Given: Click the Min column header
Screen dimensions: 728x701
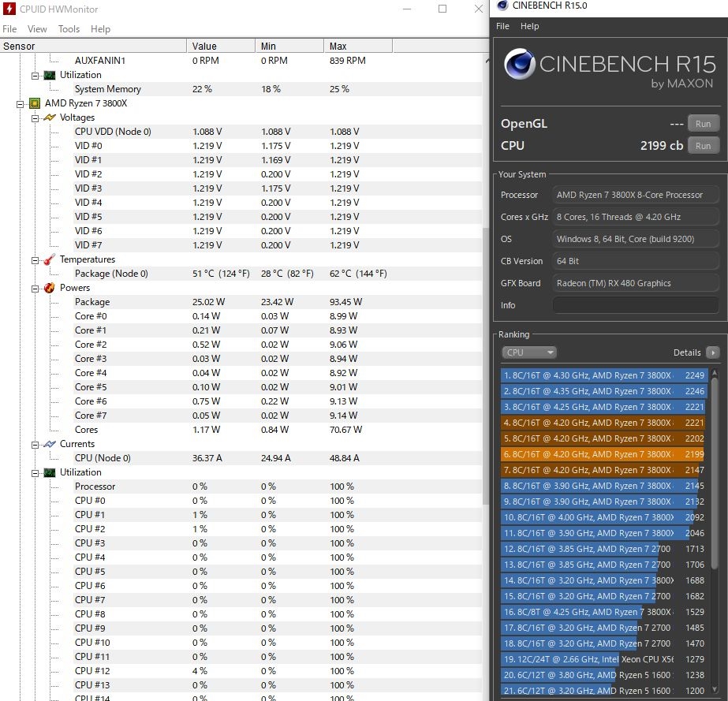Looking at the screenshot, I should pyautogui.click(x=289, y=46).
